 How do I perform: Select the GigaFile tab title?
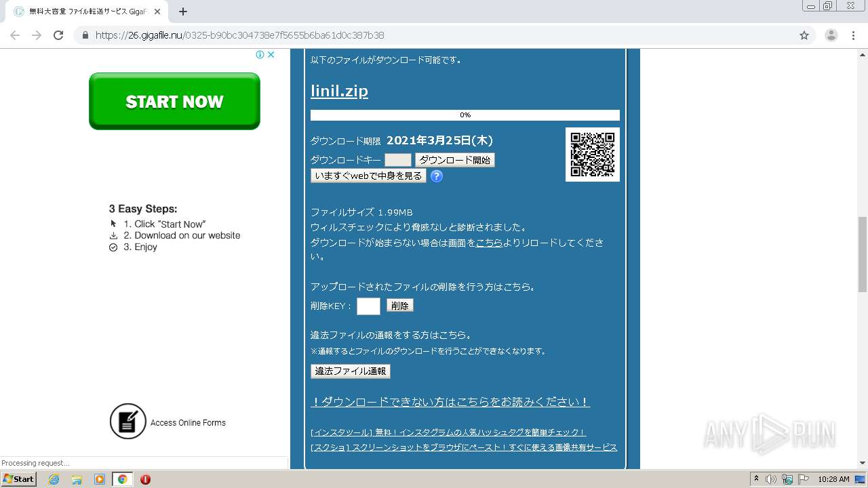[x=88, y=12]
